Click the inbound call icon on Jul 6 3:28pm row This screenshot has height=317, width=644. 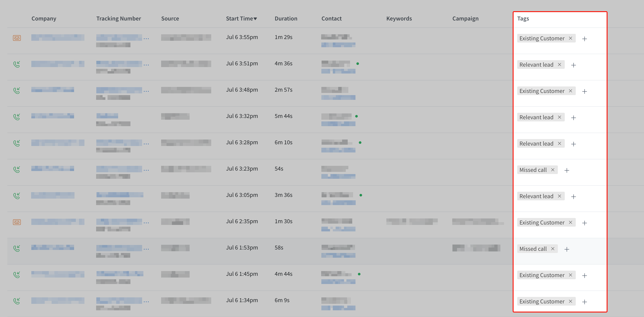point(17,143)
